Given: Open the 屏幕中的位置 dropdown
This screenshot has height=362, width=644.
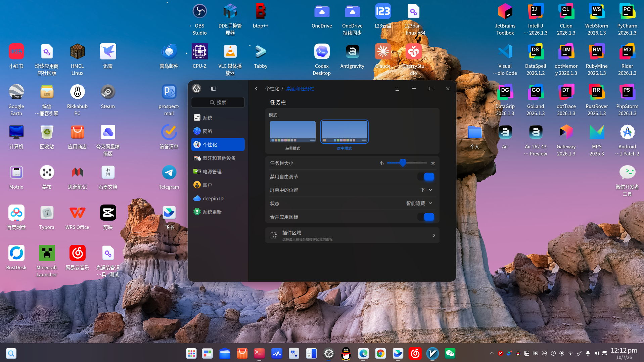Looking at the screenshot, I should (x=426, y=190).
